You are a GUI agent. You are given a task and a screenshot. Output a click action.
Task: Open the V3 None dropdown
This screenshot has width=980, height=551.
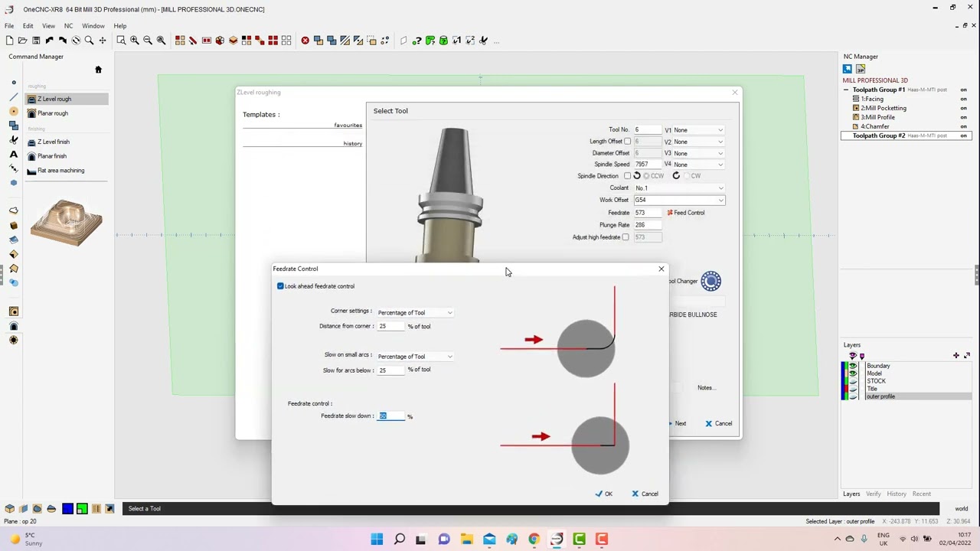(698, 153)
